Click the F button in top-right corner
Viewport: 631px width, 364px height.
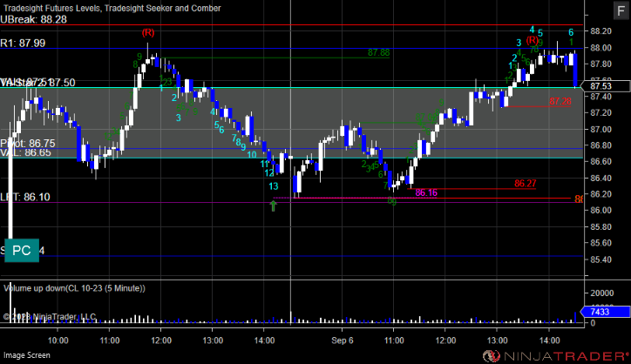pyautogui.click(x=621, y=10)
